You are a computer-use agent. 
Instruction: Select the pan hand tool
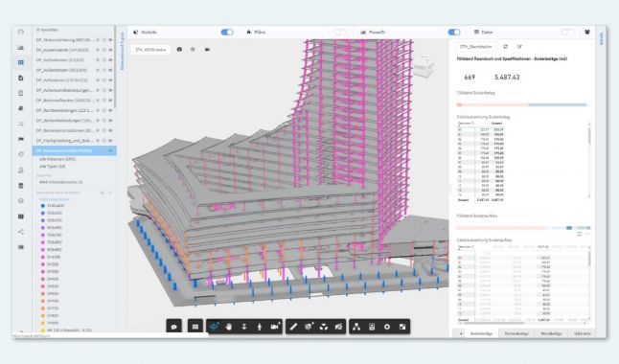(x=229, y=327)
